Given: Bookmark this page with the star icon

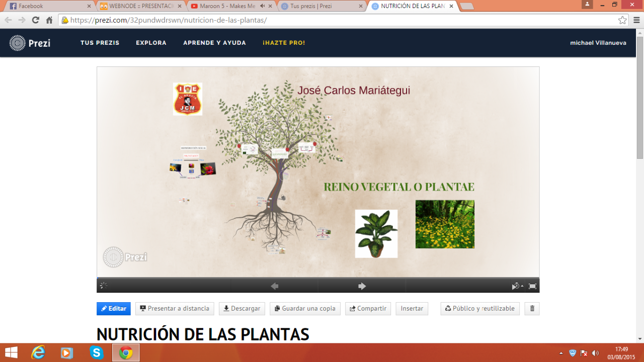Looking at the screenshot, I should point(622,20).
